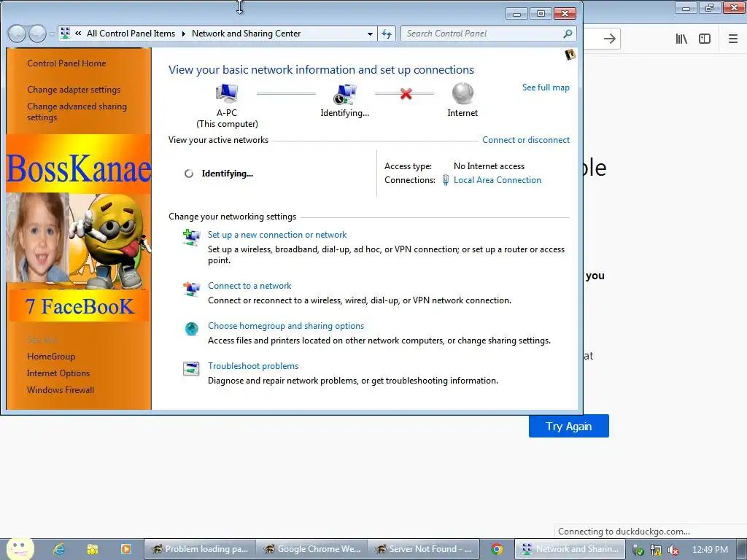The image size is (747, 560).
Task: Click the Troubleshoot problems icon
Action: pyautogui.click(x=192, y=368)
